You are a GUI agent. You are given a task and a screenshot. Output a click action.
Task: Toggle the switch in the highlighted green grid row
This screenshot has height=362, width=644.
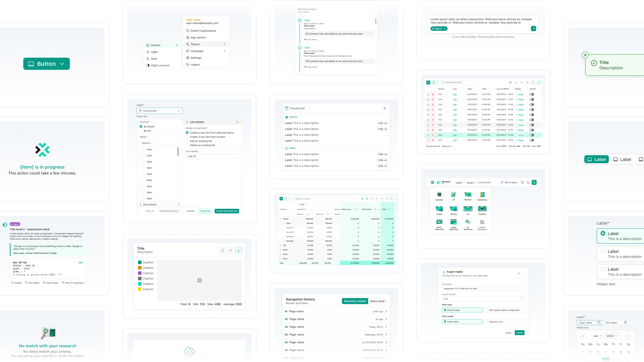(x=532, y=135)
